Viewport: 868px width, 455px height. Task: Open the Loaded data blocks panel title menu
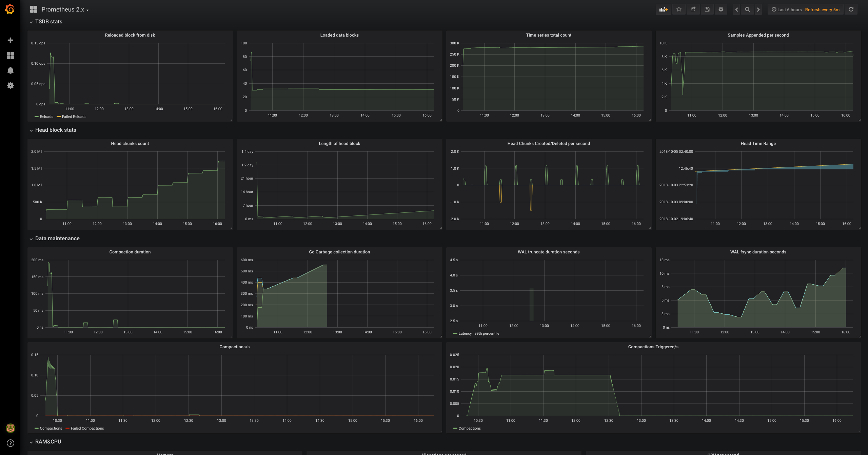tap(339, 35)
